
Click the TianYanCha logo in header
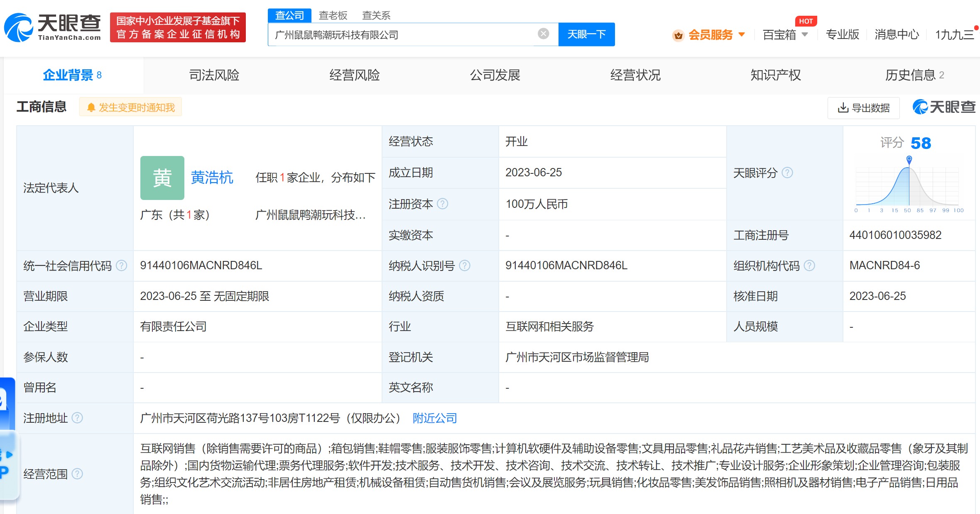click(52, 27)
